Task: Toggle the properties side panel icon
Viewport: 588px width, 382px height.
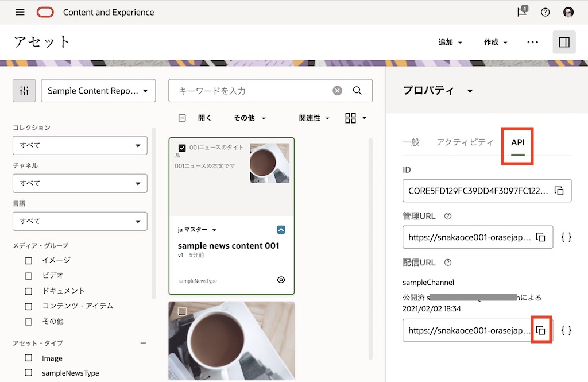Action: (564, 43)
